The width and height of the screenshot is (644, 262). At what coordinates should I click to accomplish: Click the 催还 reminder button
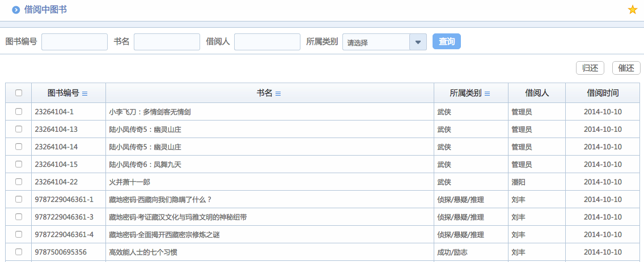[626, 68]
